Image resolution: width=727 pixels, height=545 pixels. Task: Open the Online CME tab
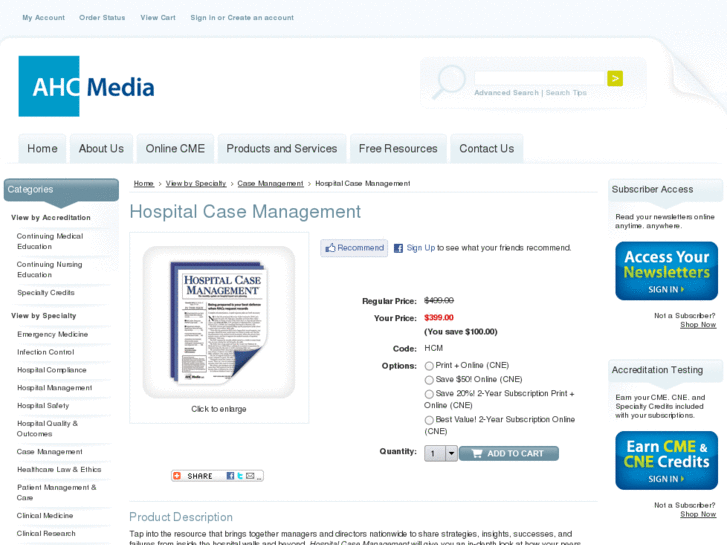175,148
